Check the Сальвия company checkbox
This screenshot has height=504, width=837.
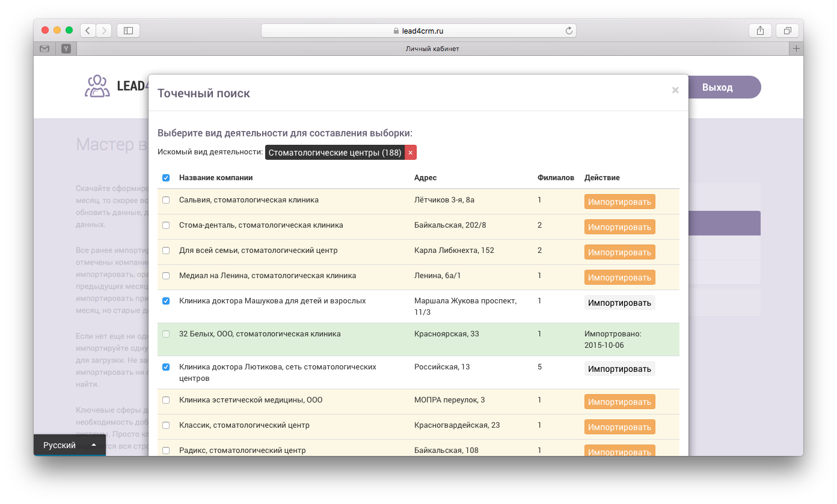(166, 200)
